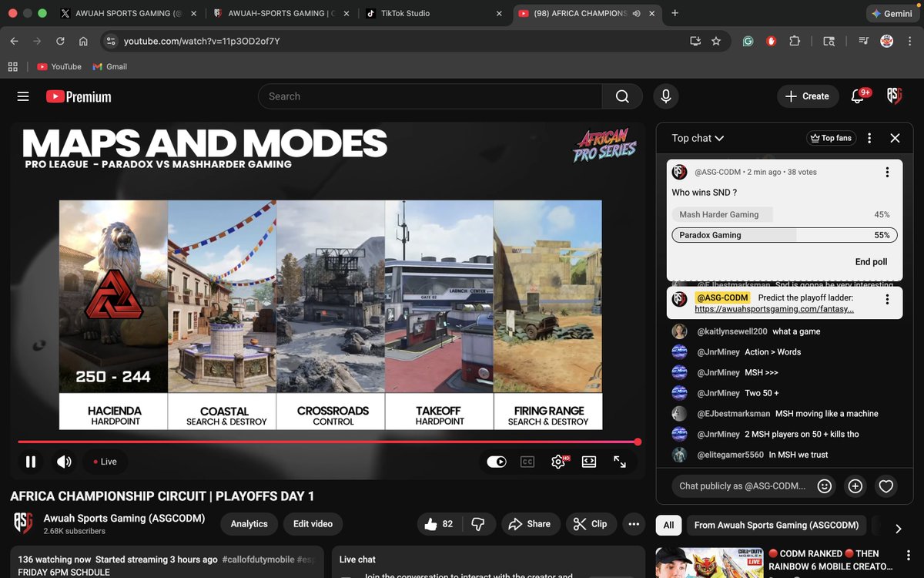Switch to the TikTok Studio tab
The width and height of the screenshot is (924, 578).
coord(434,13)
